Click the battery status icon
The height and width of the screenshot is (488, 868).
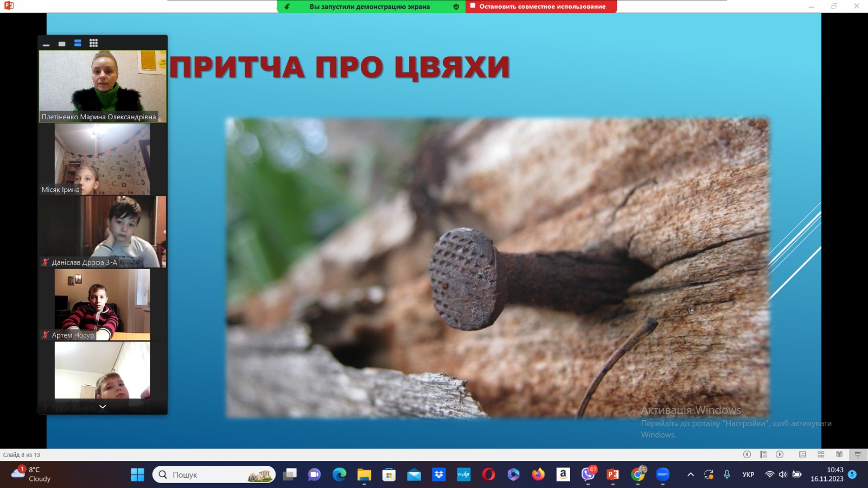click(797, 474)
